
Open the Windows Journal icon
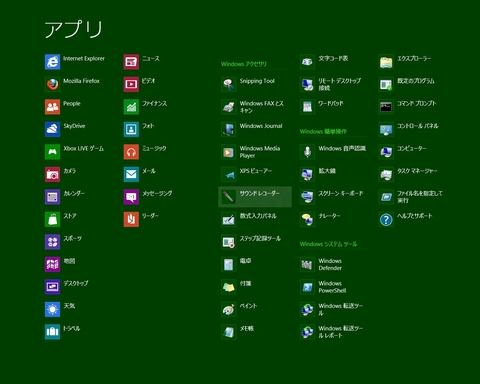[229, 129]
